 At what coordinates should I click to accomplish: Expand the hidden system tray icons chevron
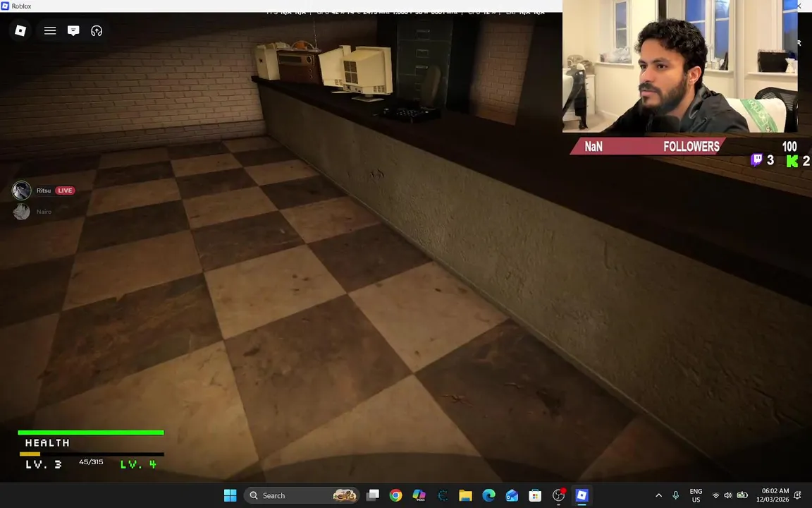point(658,495)
